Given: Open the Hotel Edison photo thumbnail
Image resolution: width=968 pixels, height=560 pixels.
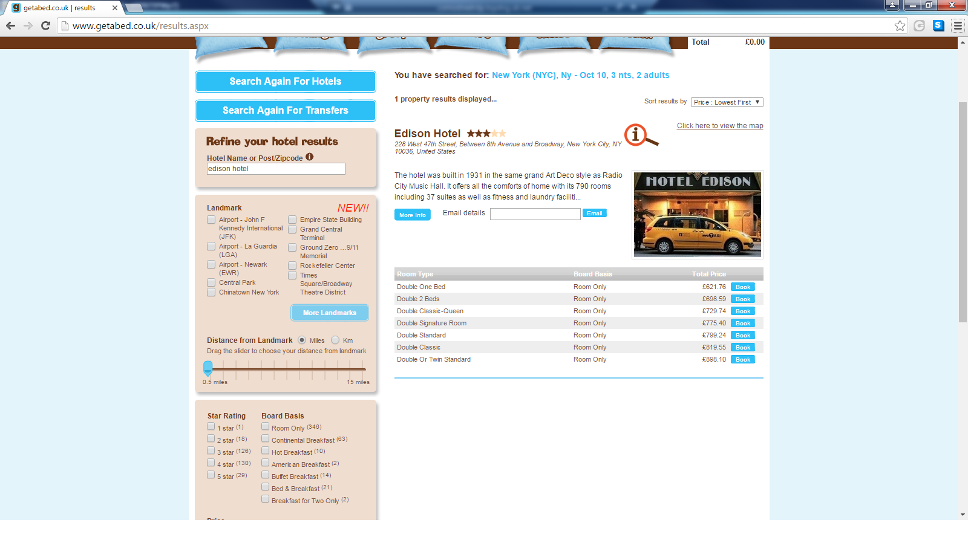Looking at the screenshot, I should 698,215.
